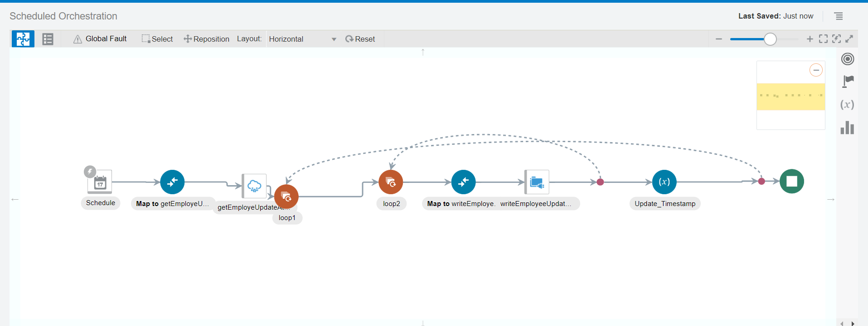
Task: Open the hamburger actions menu
Action: point(839,16)
